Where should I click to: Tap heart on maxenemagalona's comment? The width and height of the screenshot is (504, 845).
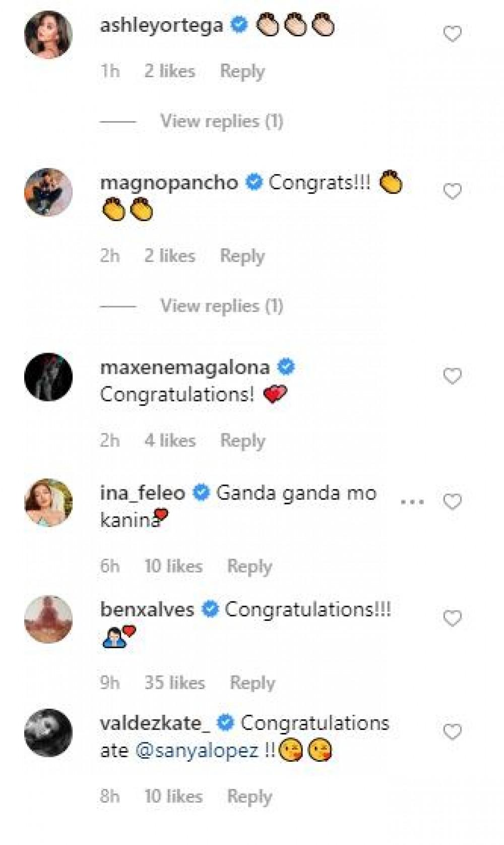coord(452,376)
